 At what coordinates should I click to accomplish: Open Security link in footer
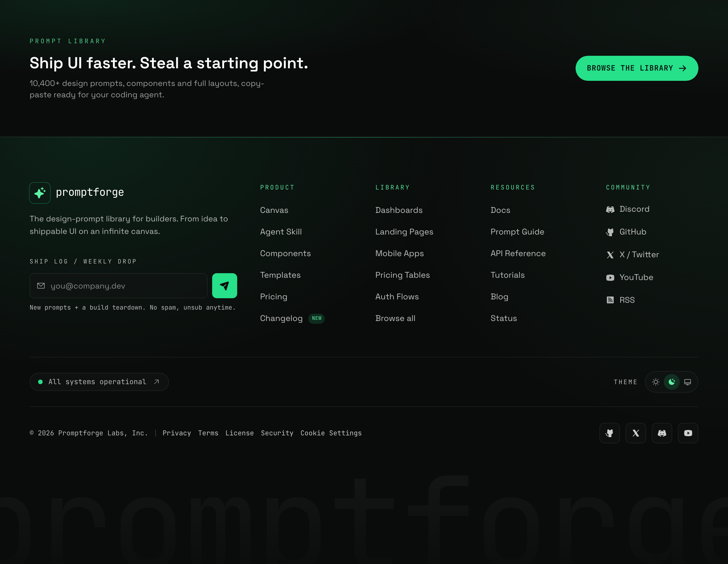(x=277, y=433)
